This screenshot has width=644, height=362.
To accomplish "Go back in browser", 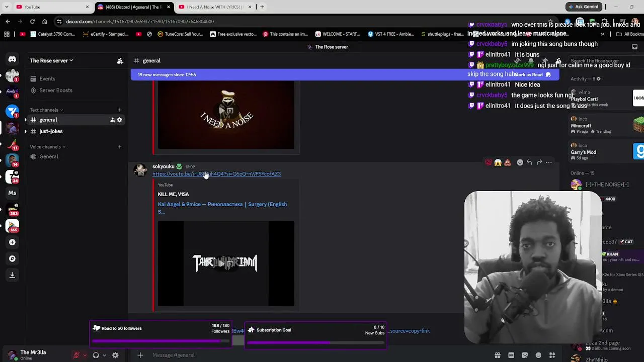I will (8, 22).
